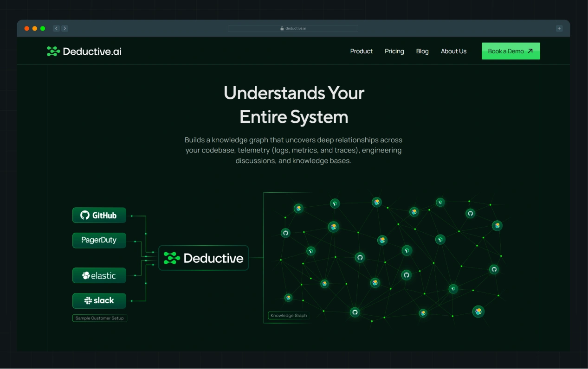The height and width of the screenshot is (369, 588).
Task: Open a new tab with plus icon
Action: pyautogui.click(x=559, y=28)
